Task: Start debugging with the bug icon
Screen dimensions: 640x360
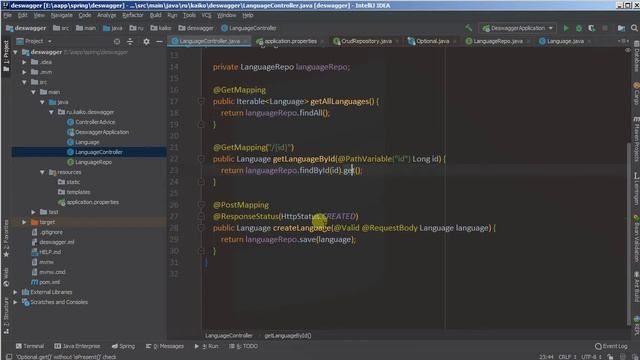Action: point(579,28)
